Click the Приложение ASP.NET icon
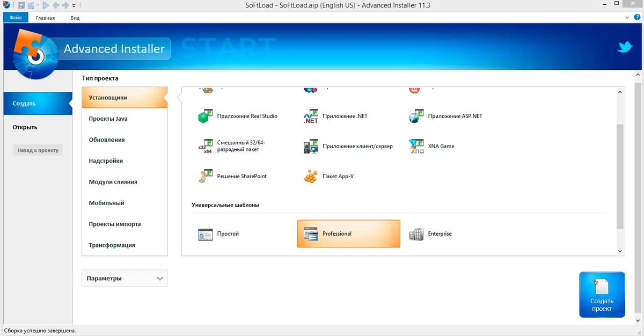The height and width of the screenshot is (336, 644). [x=416, y=116]
